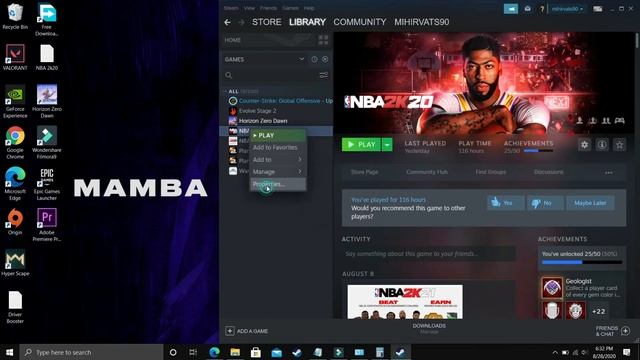Open GeForce Experience desktop shortcut
Image resolution: width=640 pixels, height=360 pixels.
coord(15,102)
